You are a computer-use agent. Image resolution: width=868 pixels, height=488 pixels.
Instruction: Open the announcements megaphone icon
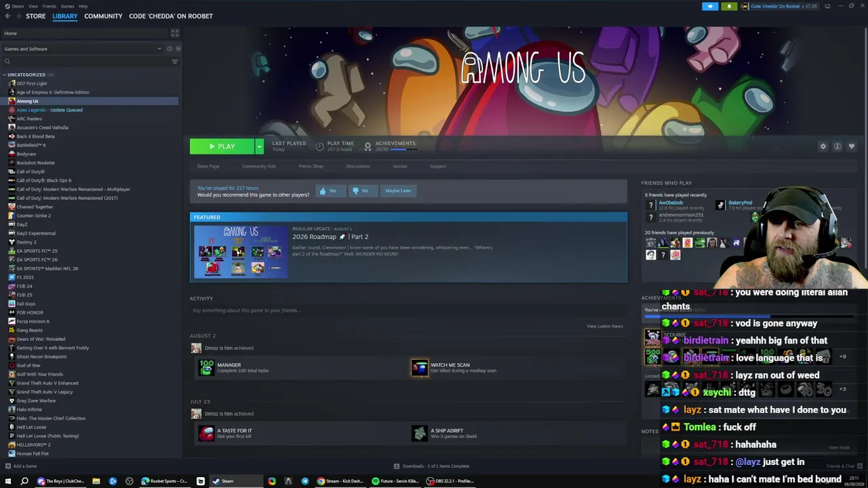(x=710, y=6)
